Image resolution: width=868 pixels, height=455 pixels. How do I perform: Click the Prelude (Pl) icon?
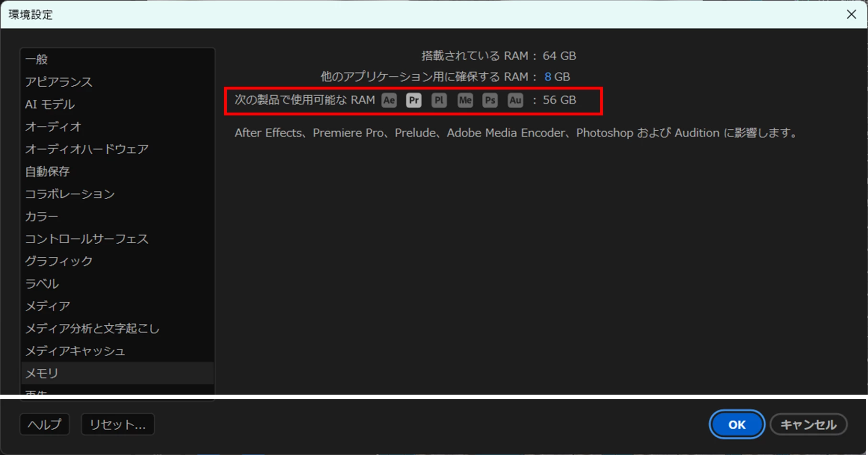(x=439, y=100)
